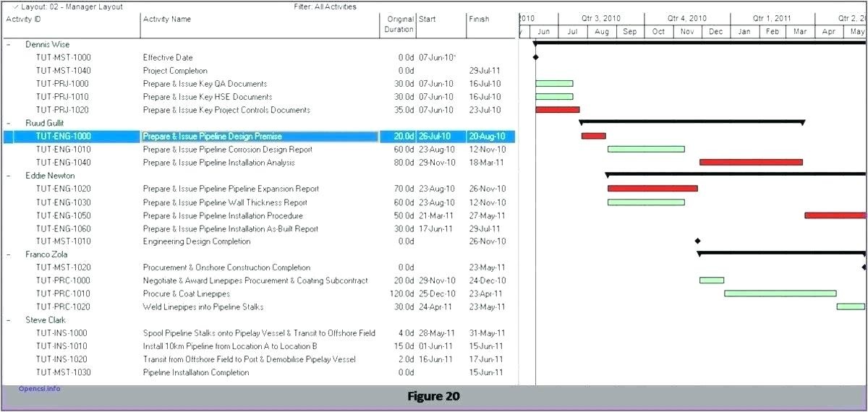This screenshot has height=412, width=868.
Task: Click the Qtr 4, 2010 timescale header
Action: point(686,18)
